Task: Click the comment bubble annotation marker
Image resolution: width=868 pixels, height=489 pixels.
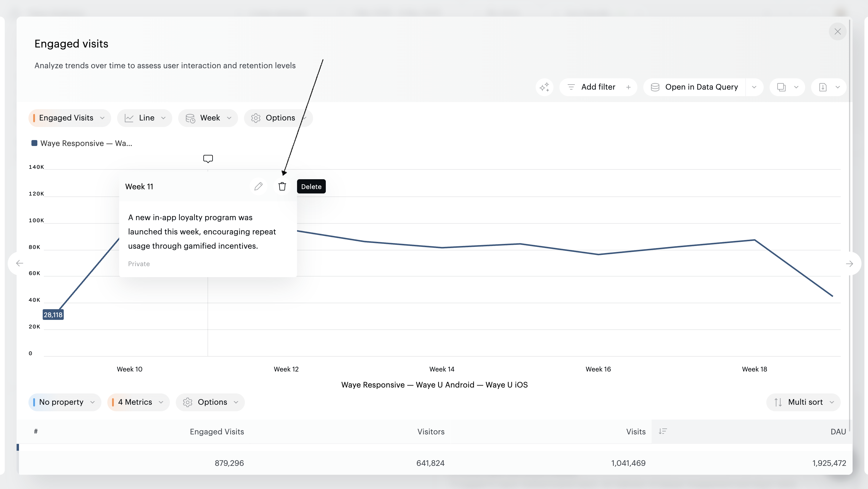Action: point(208,158)
